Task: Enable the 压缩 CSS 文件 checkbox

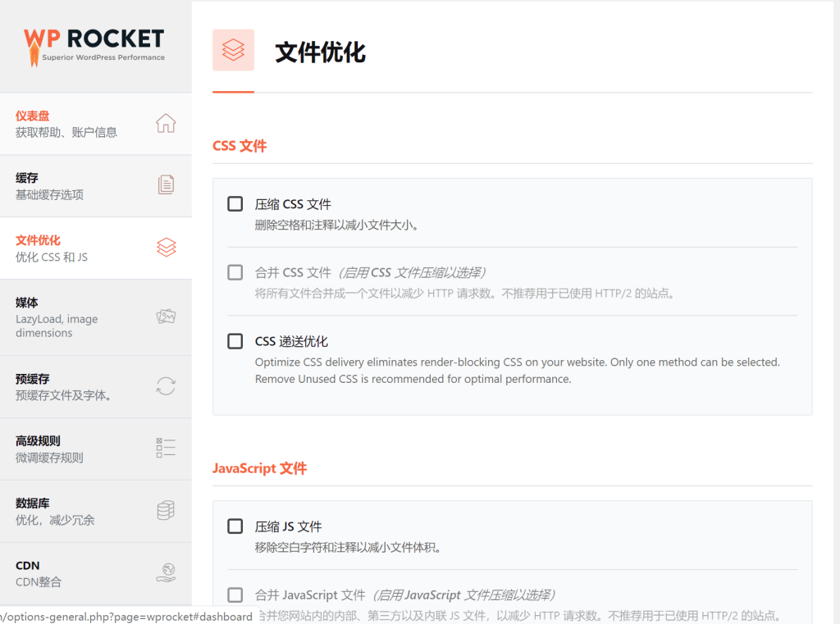Action: (235, 204)
